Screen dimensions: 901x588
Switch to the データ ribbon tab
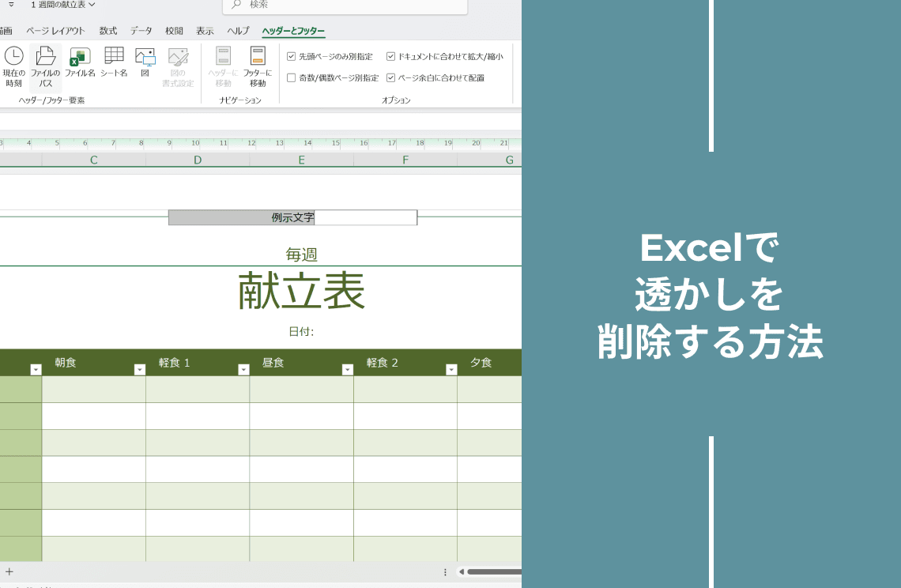(x=141, y=30)
